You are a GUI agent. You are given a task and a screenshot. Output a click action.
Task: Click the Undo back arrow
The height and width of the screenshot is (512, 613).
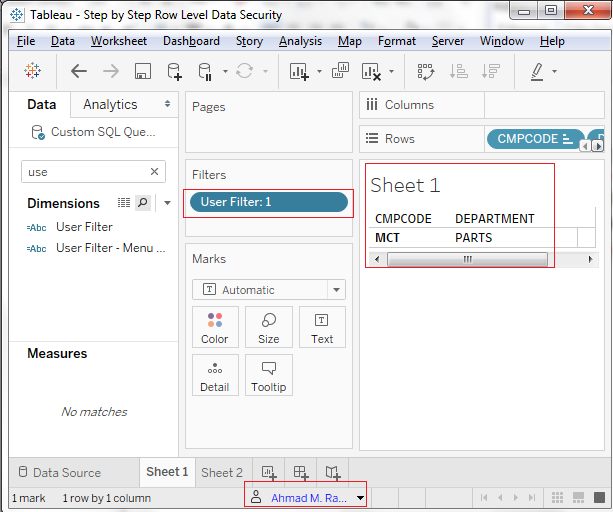(x=79, y=71)
